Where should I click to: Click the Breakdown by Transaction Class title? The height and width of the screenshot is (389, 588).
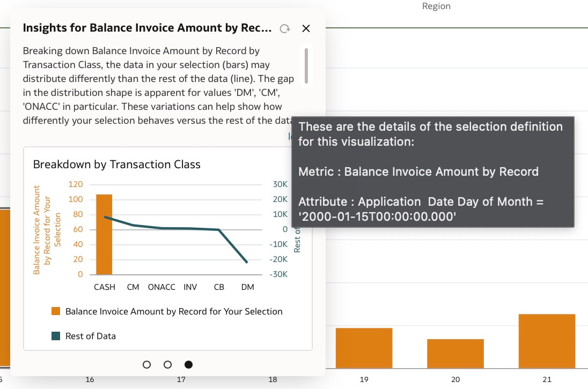click(116, 164)
